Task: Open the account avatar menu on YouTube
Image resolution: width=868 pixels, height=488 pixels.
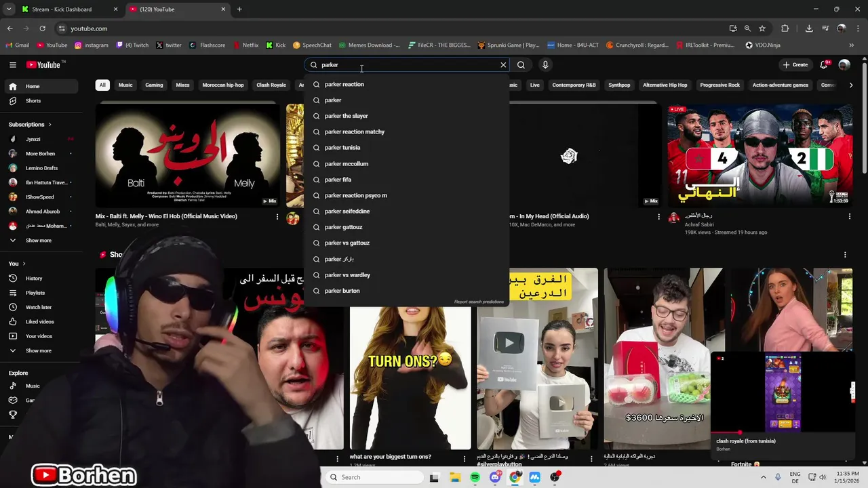Action: [x=844, y=64]
